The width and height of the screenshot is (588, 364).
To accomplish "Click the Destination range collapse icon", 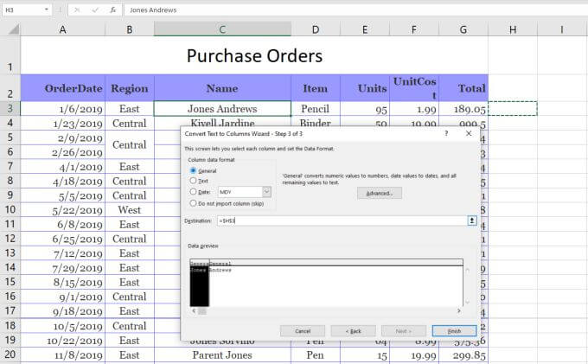I will (x=472, y=220).
